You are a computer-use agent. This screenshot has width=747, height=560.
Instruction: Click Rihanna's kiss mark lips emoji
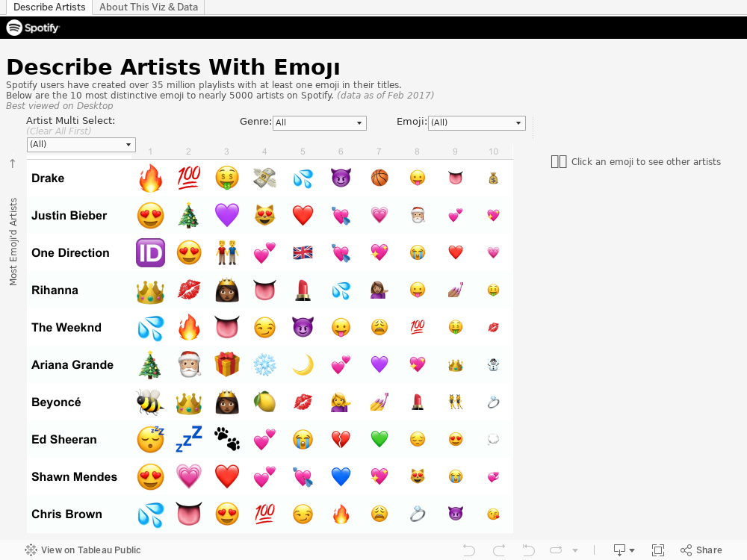click(189, 290)
